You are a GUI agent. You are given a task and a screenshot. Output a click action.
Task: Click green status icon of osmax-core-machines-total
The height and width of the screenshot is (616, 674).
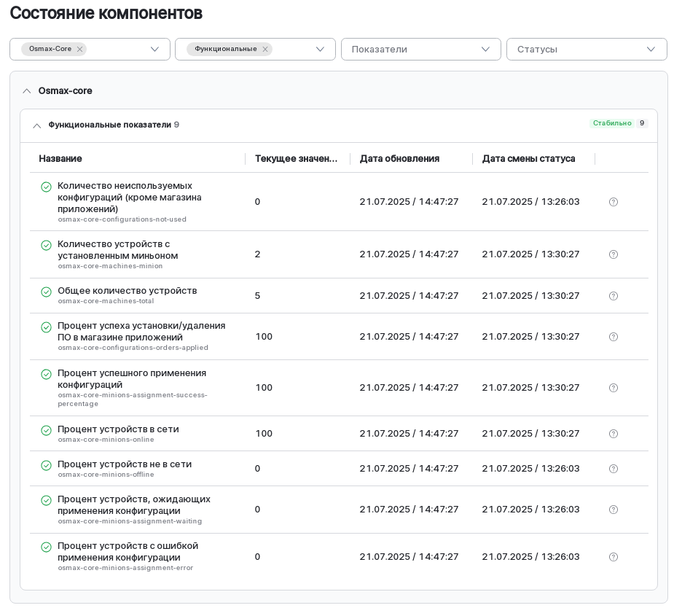pyautogui.click(x=46, y=292)
